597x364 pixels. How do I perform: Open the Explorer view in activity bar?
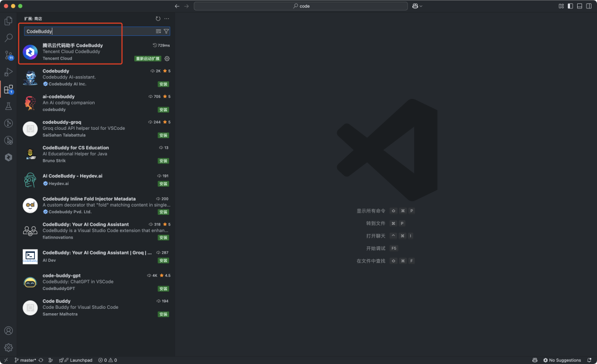[8, 21]
